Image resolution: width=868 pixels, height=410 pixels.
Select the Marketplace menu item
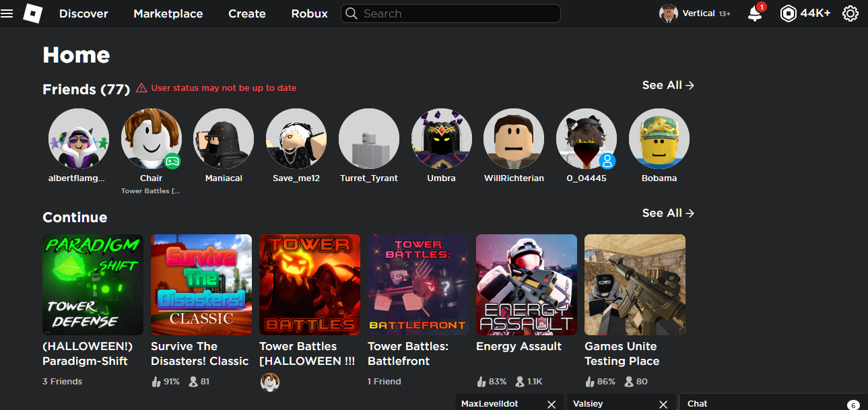point(168,13)
